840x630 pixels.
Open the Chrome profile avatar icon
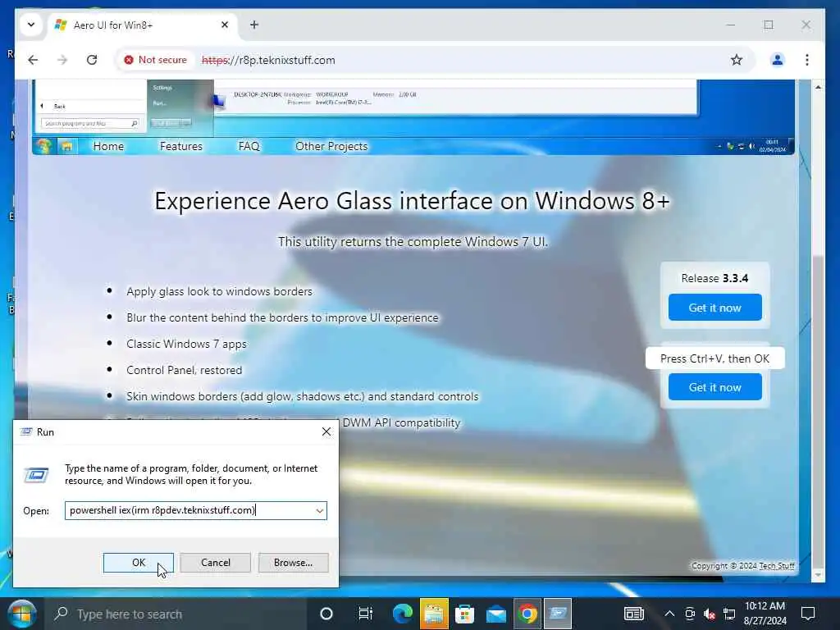coord(778,60)
